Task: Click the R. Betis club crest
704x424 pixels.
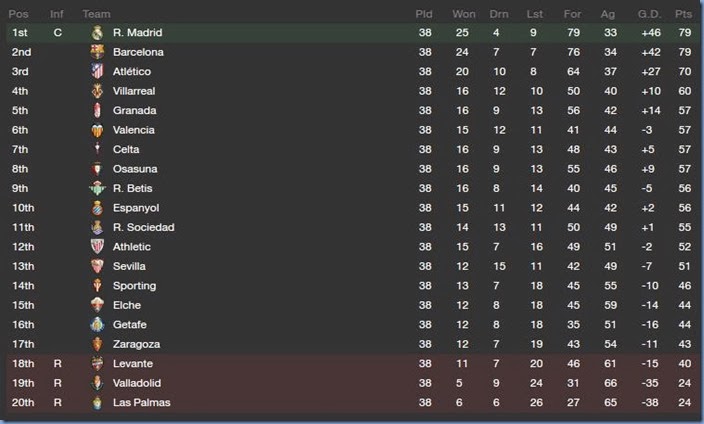Action: [x=97, y=188]
